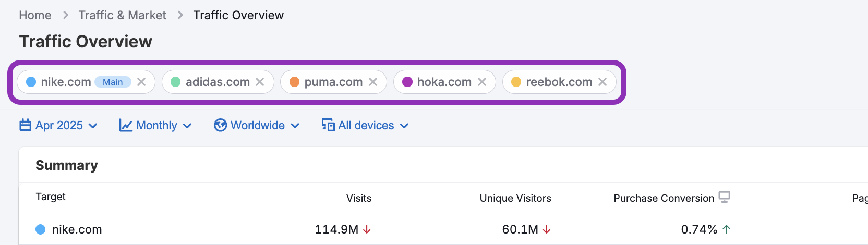Click the calendar icon for date
Image resolution: width=868 pixels, height=245 pixels.
click(25, 125)
